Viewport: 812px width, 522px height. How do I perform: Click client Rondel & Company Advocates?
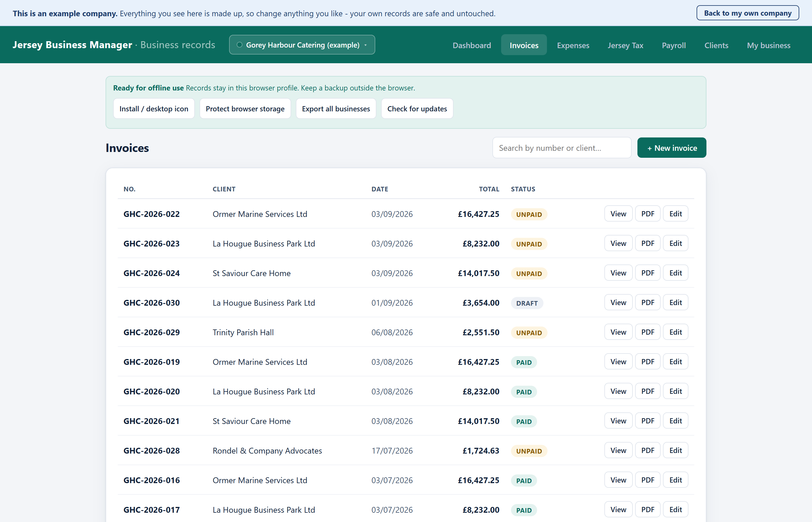[267, 450]
